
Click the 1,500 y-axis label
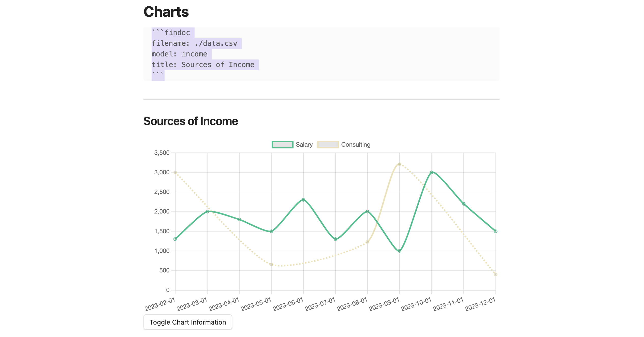pyautogui.click(x=162, y=231)
